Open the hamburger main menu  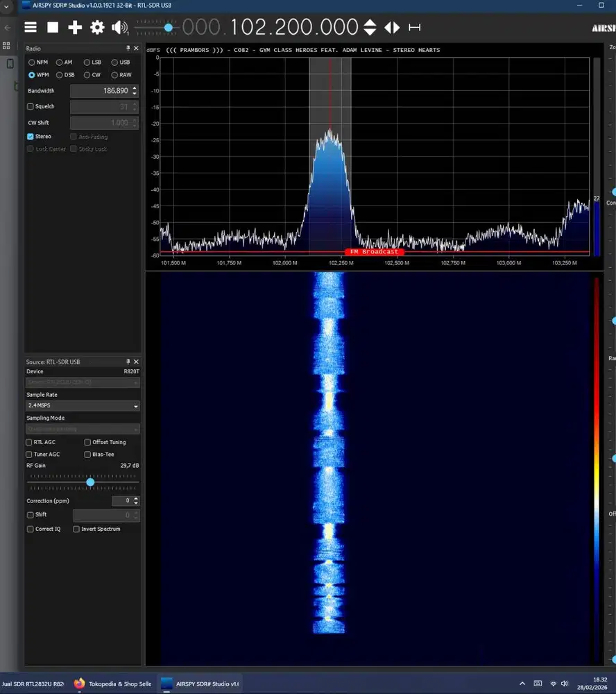click(31, 28)
